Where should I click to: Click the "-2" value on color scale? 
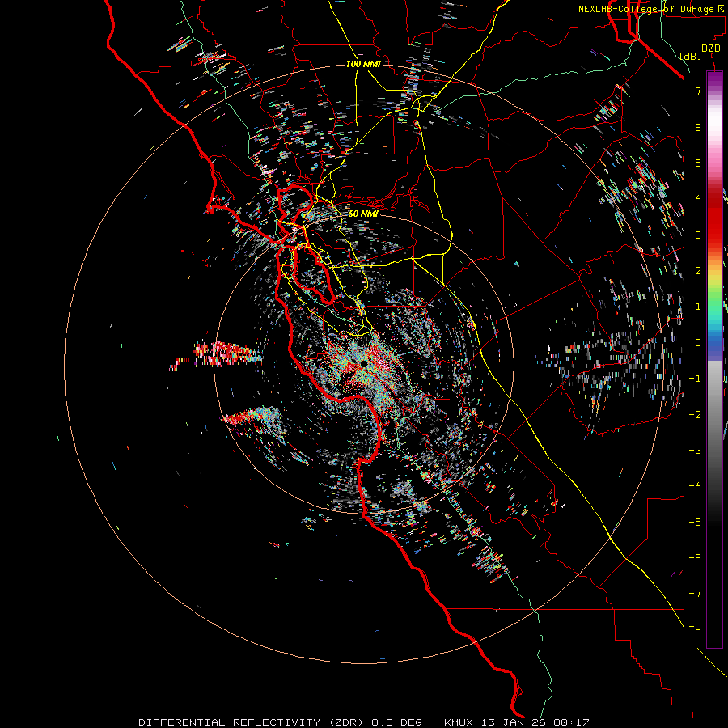click(695, 415)
